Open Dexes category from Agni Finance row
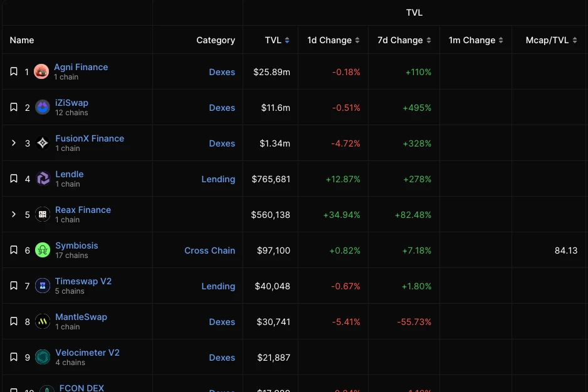 [x=222, y=72]
